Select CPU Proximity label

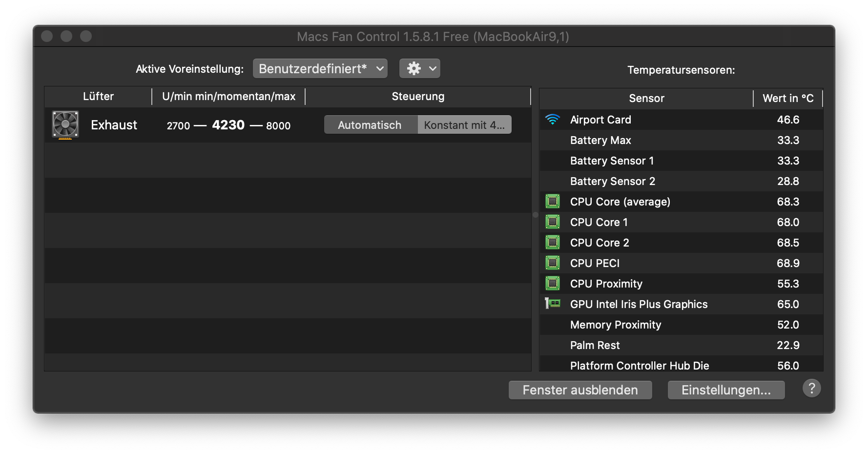[606, 284]
